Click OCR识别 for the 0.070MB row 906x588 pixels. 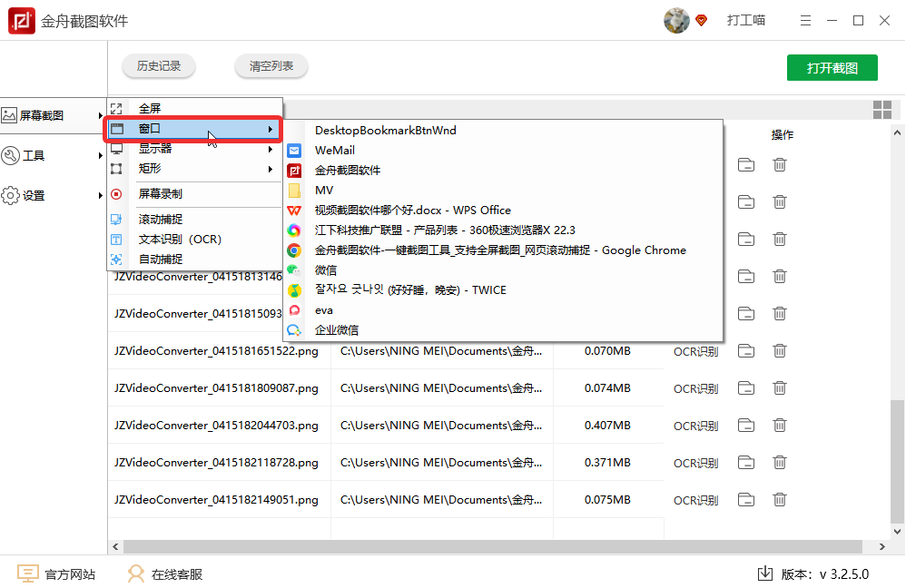coord(695,352)
